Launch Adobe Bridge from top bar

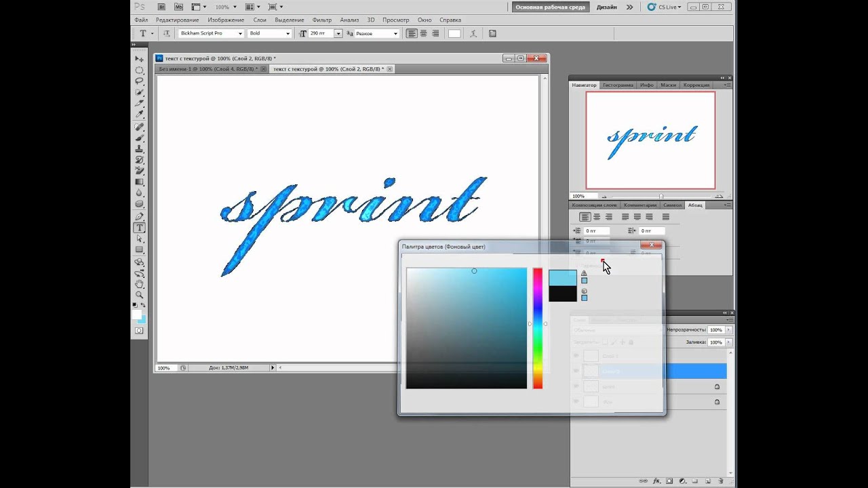click(x=161, y=7)
